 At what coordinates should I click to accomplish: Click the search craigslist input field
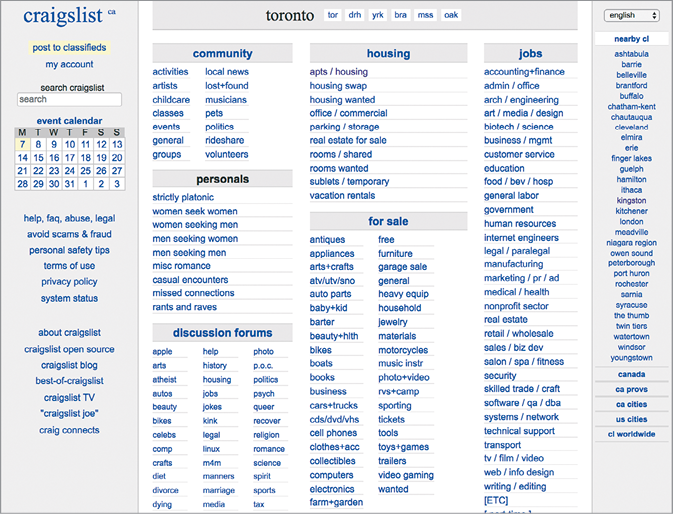coord(69,100)
